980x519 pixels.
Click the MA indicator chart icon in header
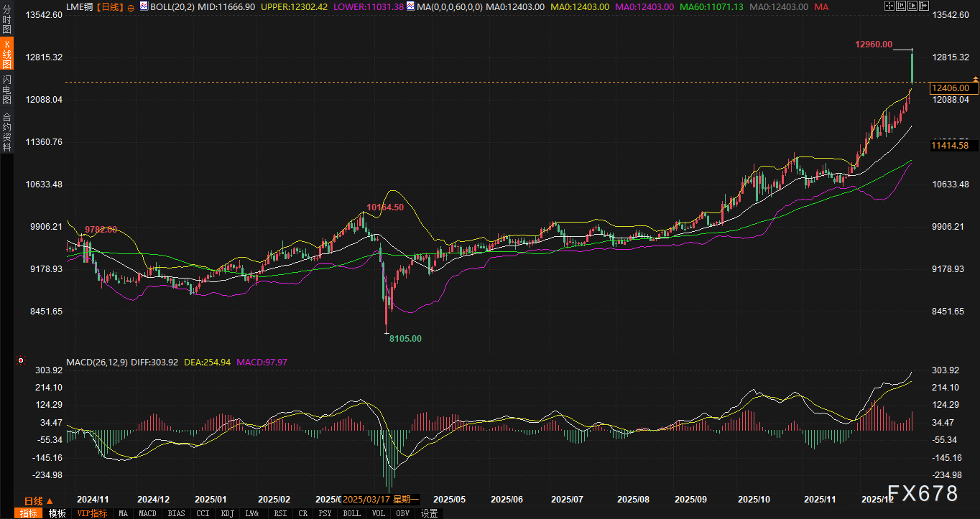(x=410, y=6)
